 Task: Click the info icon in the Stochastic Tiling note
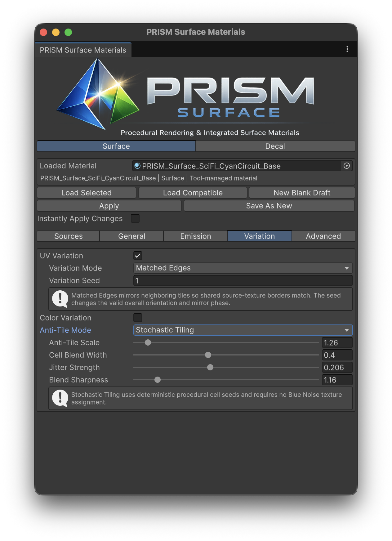coord(60,398)
